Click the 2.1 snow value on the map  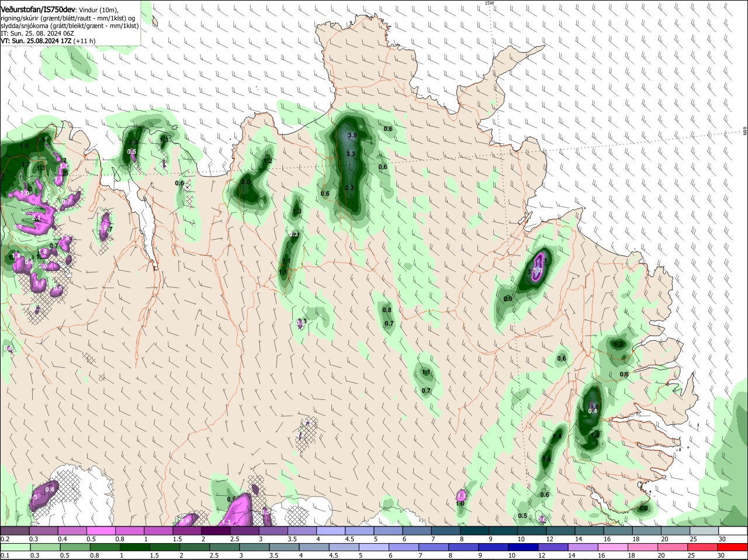(x=37, y=218)
